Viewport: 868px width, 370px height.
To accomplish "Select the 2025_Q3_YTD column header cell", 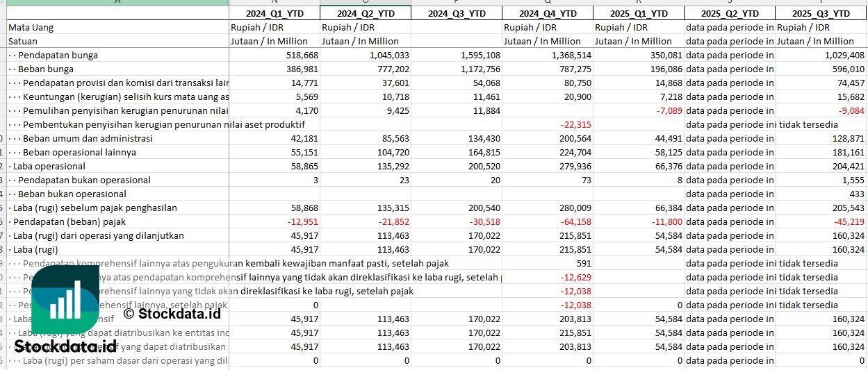I will tap(821, 13).
